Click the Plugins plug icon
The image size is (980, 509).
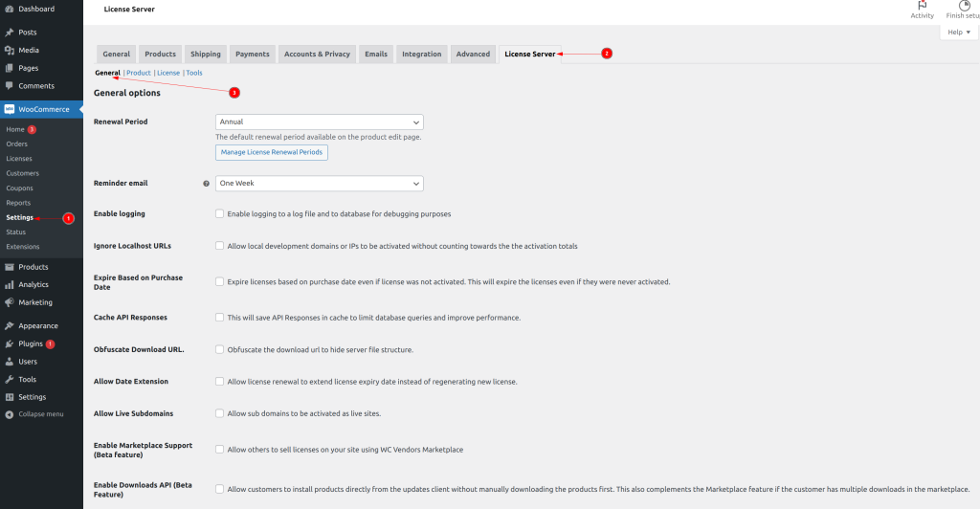[9, 344]
